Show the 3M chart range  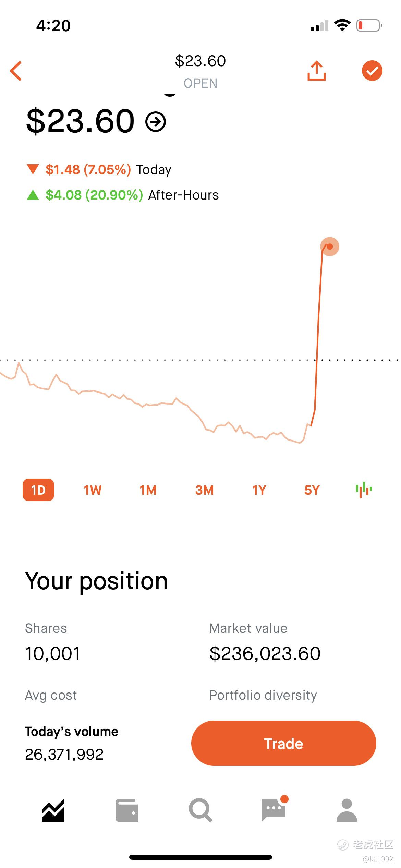(204, 490)
